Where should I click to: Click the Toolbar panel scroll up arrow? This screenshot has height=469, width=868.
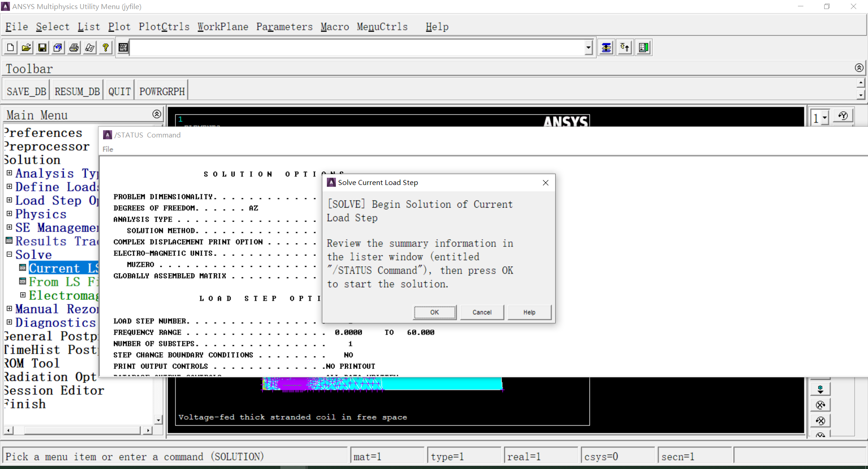click(x=861, y=83)
